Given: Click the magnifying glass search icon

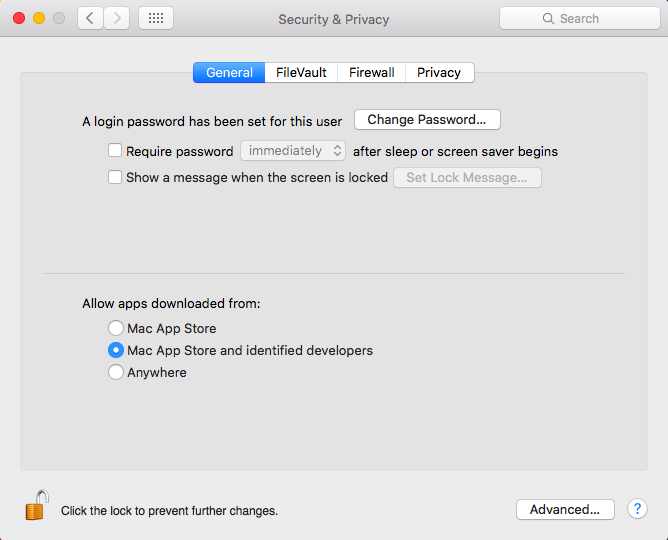Looking at the screenshot, I should click(548, 18).
